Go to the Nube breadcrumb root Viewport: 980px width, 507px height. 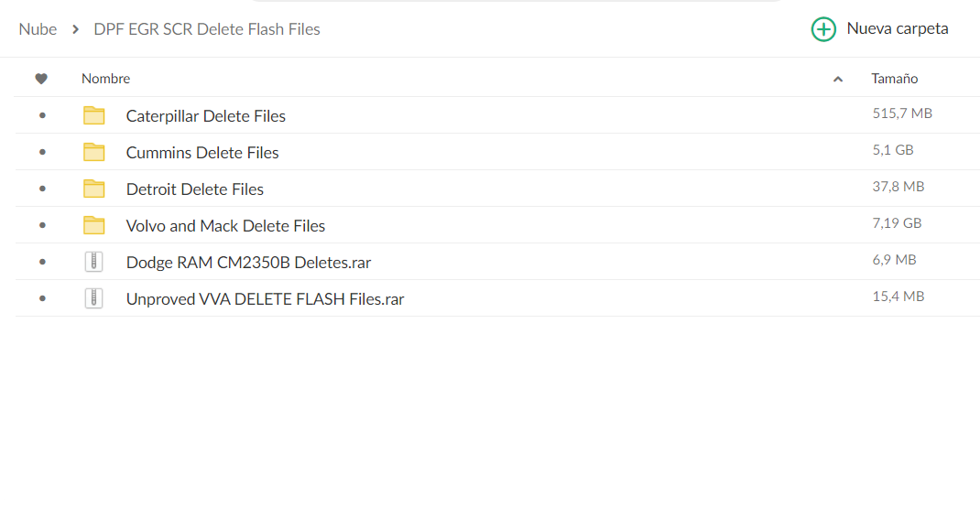pos(38,29)
